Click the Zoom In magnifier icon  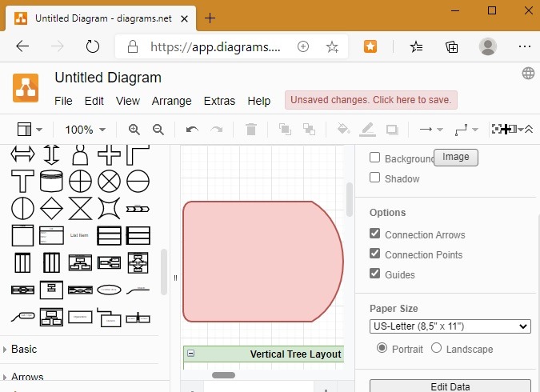tap(134, 130)
